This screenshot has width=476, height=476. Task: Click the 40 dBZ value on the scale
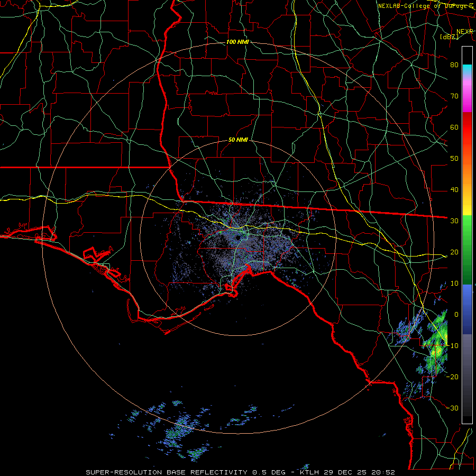pyautogui.click(x=454, y=190)
